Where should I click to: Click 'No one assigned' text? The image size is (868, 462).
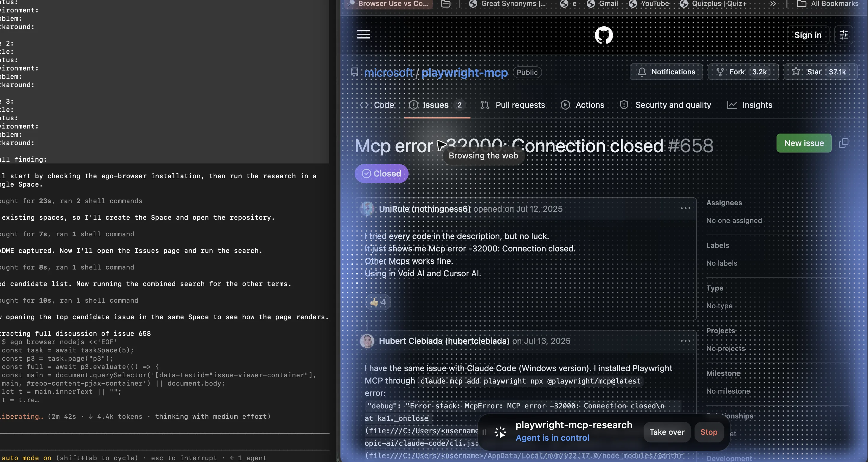[734, 220]
